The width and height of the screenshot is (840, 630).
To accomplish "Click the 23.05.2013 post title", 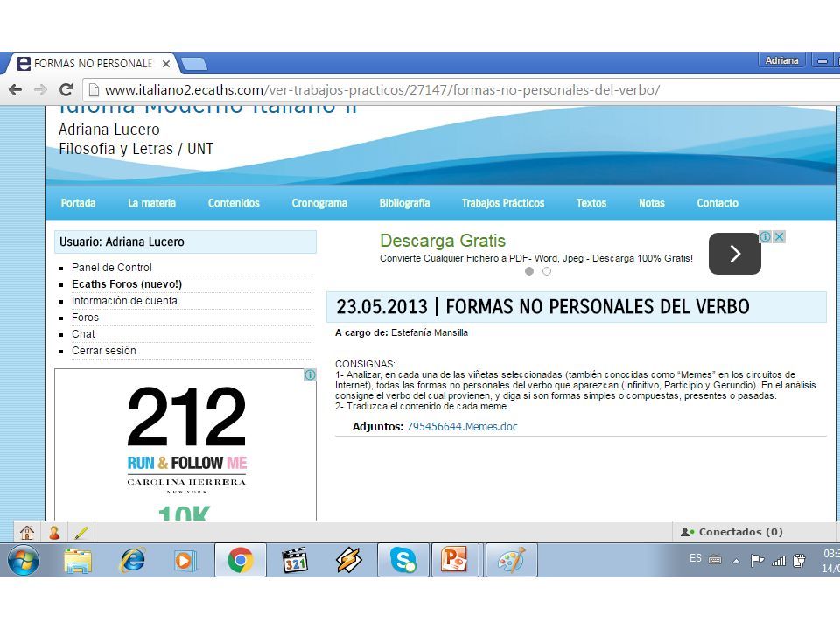I will [x=542, y=307].
